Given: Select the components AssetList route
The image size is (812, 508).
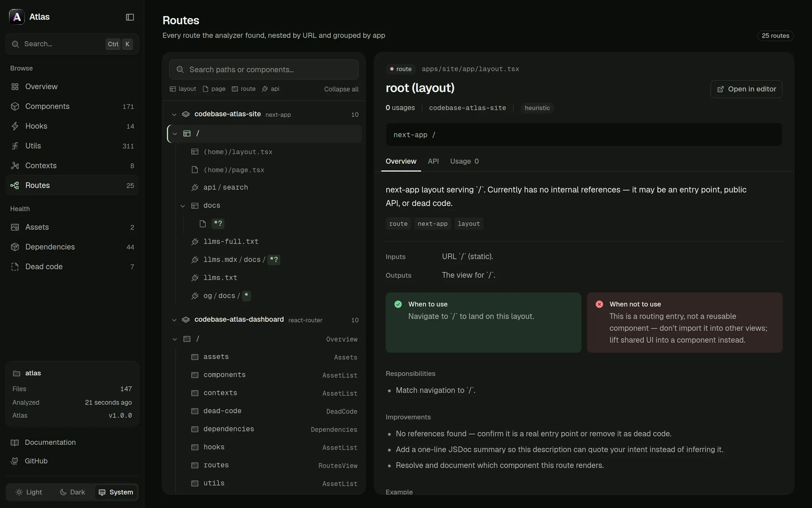Looking at the screenshot, I should click(x=272, y=375).
